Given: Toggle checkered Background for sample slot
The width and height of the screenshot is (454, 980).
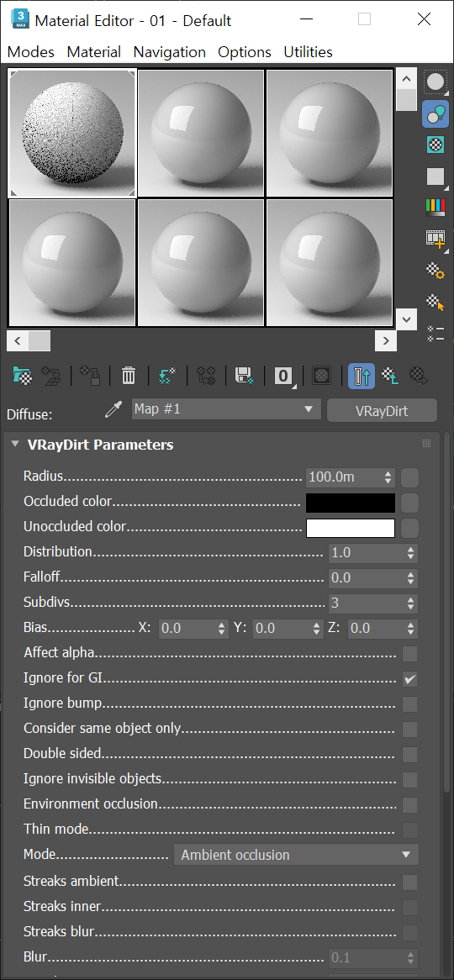Looking at the screenshot, I should 436,145.
